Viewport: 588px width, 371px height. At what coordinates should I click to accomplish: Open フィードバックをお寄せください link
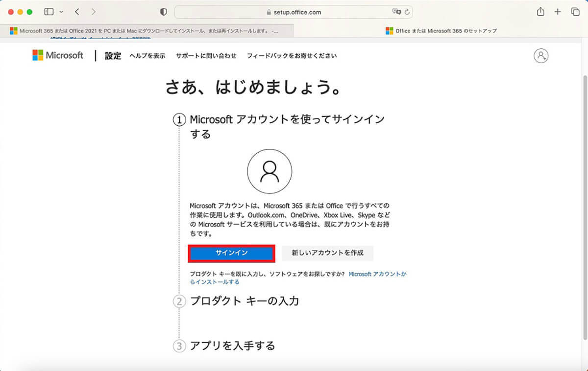[x=292, y=56]
